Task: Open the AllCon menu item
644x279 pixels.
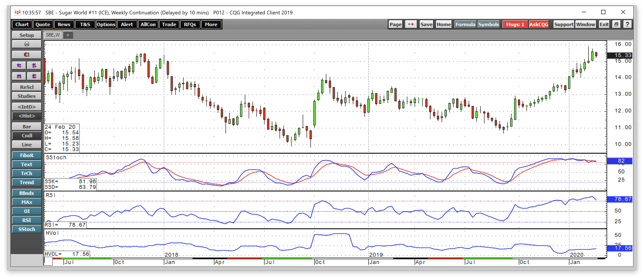Action: pos(148,24)
